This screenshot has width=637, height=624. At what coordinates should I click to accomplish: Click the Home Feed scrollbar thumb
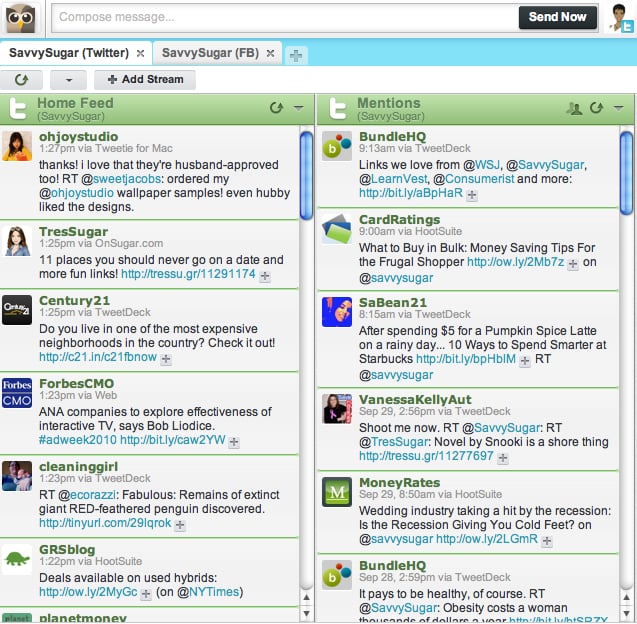(x=306, y=176)
